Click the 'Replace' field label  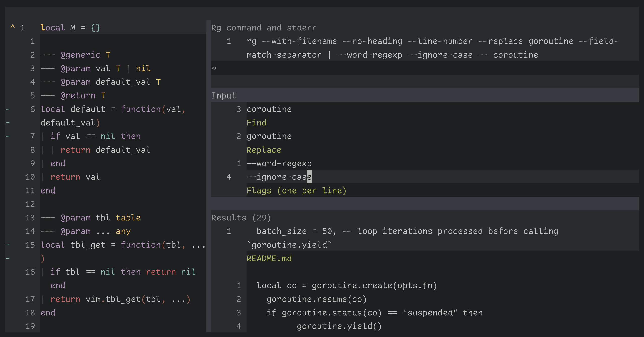click(264, 150)
